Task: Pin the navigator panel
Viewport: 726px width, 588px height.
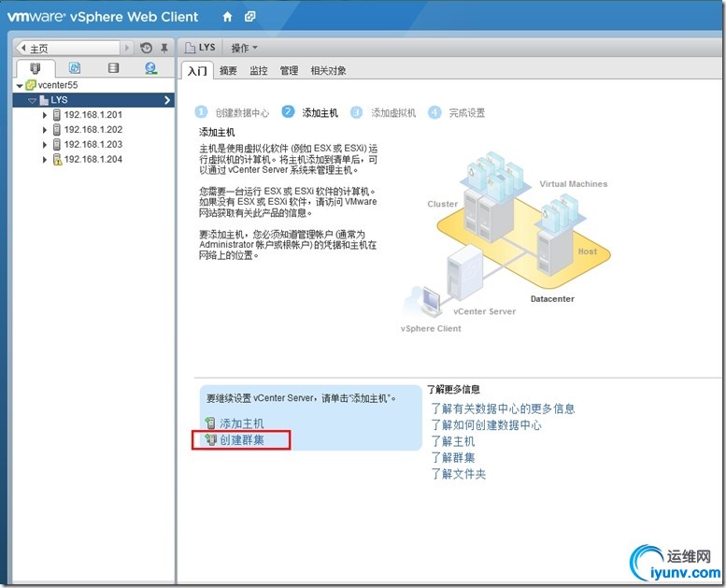Action: 164,48
